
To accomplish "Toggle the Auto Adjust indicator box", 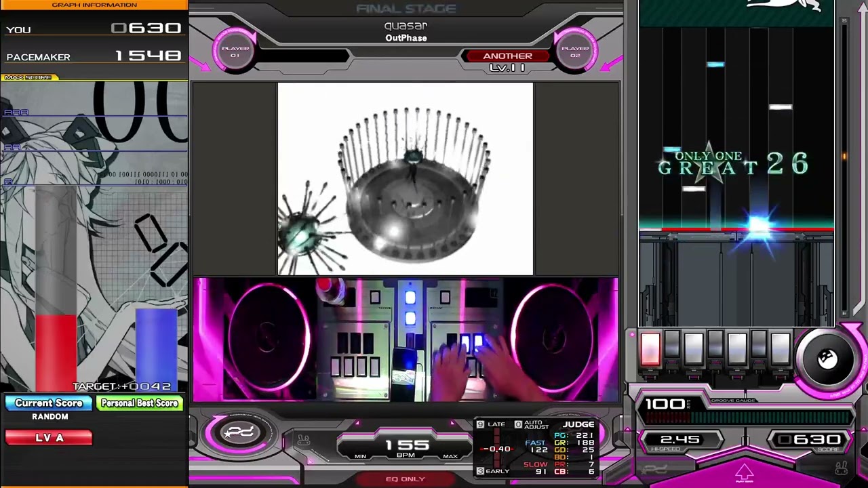I will tap(518, 424).
